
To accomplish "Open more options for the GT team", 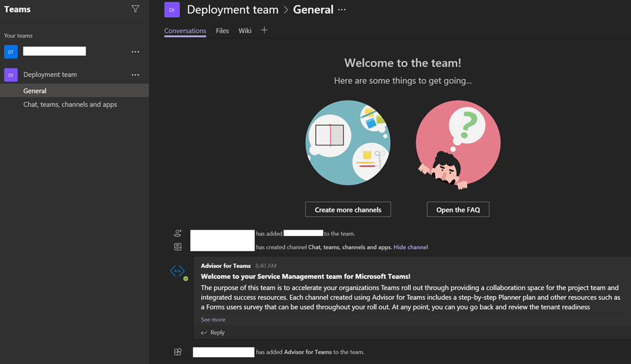I will 136,52.
